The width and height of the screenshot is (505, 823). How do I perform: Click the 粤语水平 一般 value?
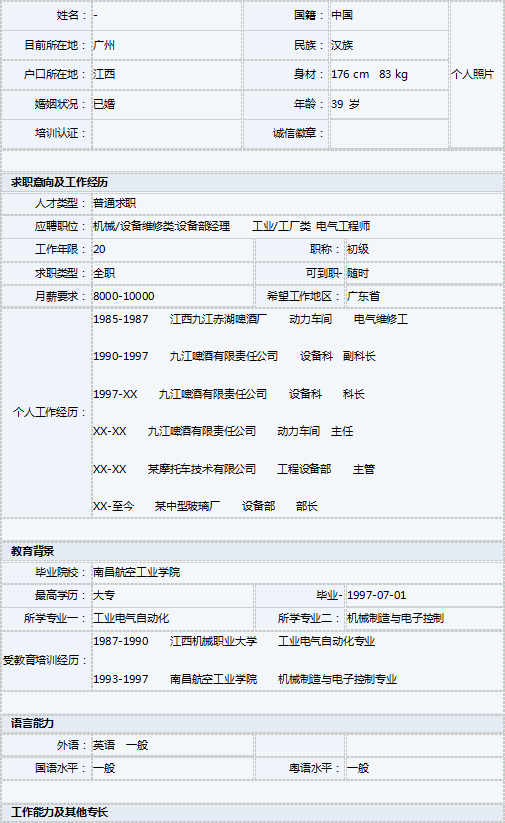(x=358, y=768)
